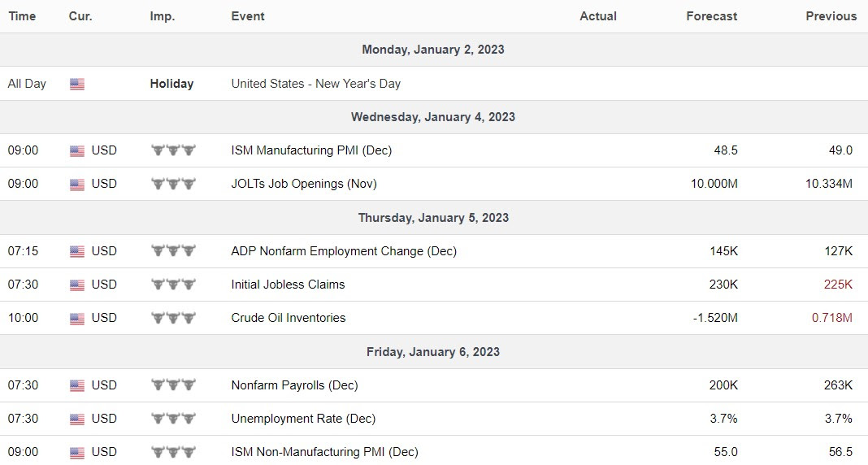The image size is (868, 465).
Task: Click the bull importance icons for Nonfarm Payrolls
Action: click(173, 385)
